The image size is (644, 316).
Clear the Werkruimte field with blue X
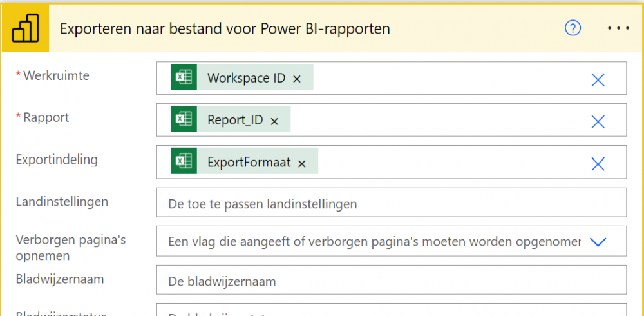(598, 80)
